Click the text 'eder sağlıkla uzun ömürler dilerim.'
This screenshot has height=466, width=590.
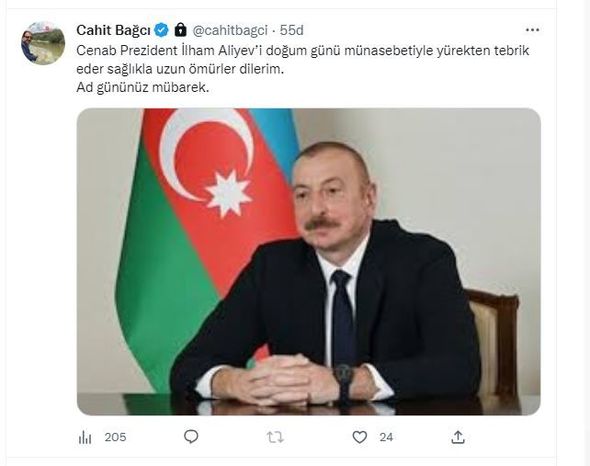click(180, 69)
